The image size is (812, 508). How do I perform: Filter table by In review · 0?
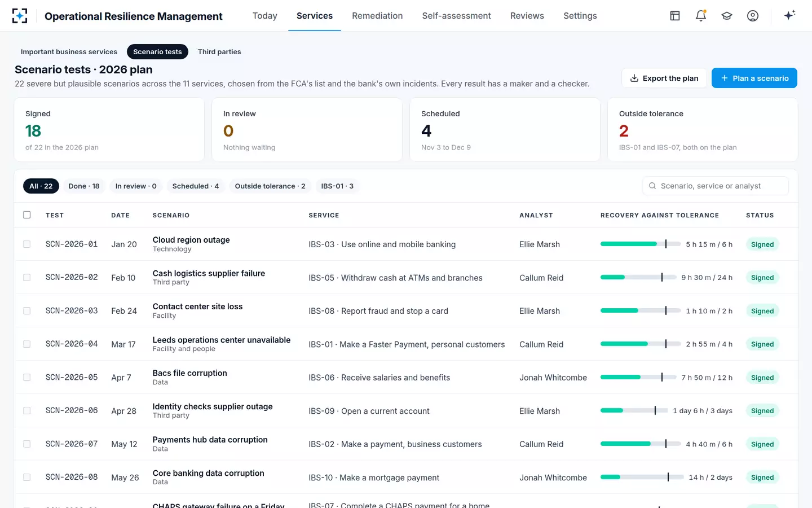136,186
